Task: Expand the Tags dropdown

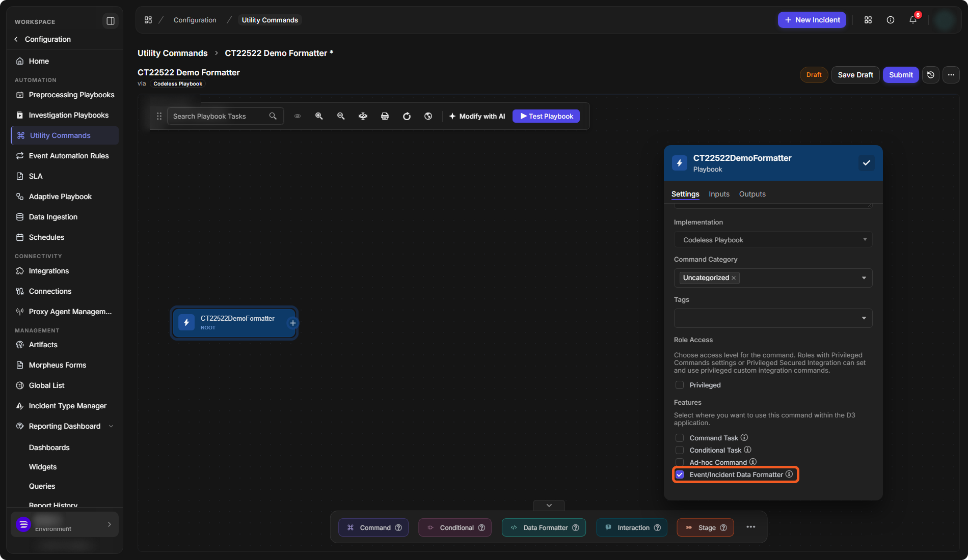Action: click(x=773, y=318)
